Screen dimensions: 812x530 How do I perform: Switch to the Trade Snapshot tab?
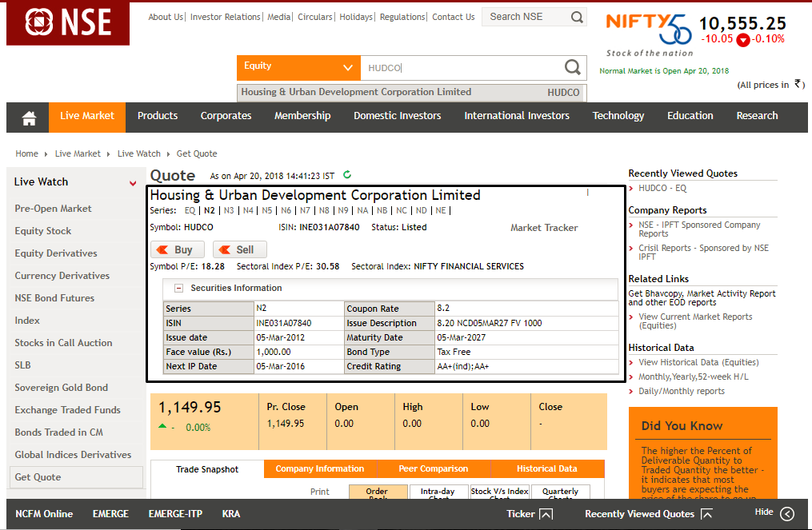(207, 469)
